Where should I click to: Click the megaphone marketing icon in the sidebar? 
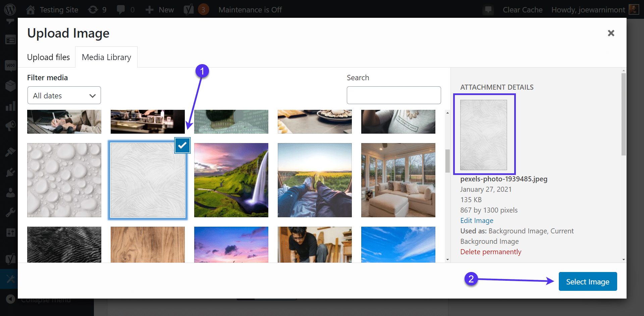click(x=10, y=126)
